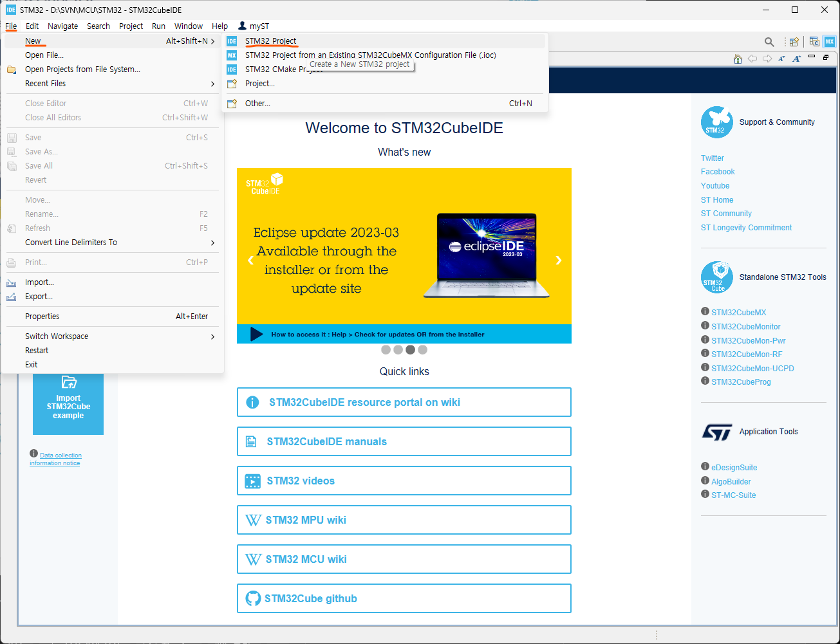840x644 pixels.
Task: Select Restart in File menu
Action: [x=112, y=351]
